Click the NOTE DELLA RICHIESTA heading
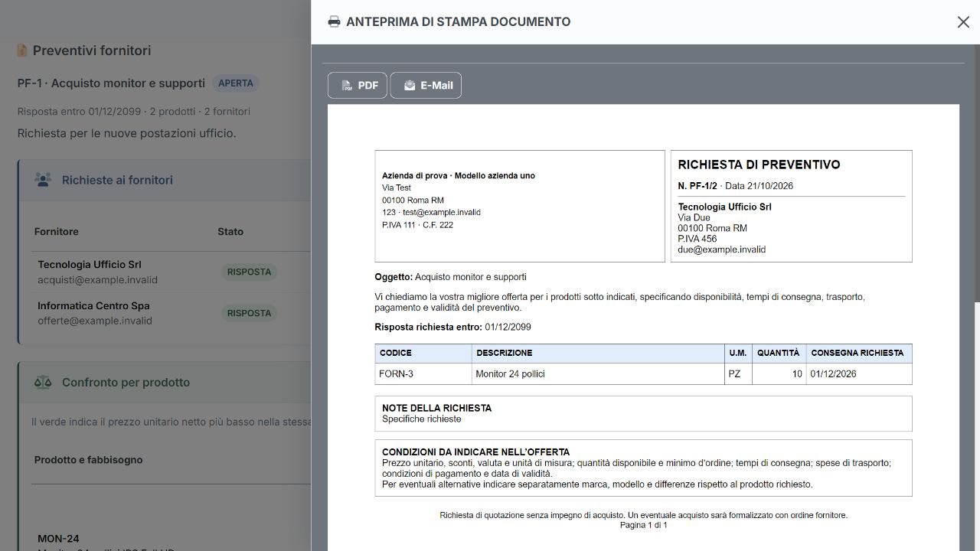The width and height of the screenshot is (980, 551). 436,408
